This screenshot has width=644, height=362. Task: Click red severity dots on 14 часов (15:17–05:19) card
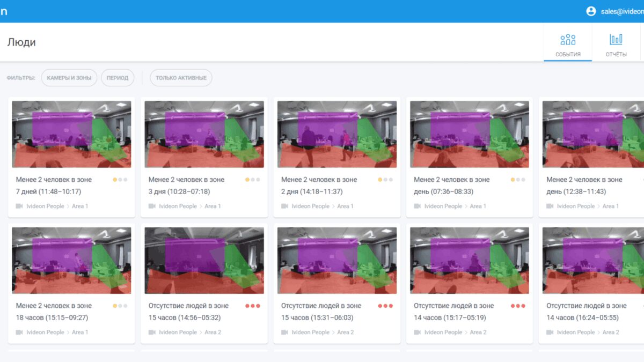(x=518, y=306)
